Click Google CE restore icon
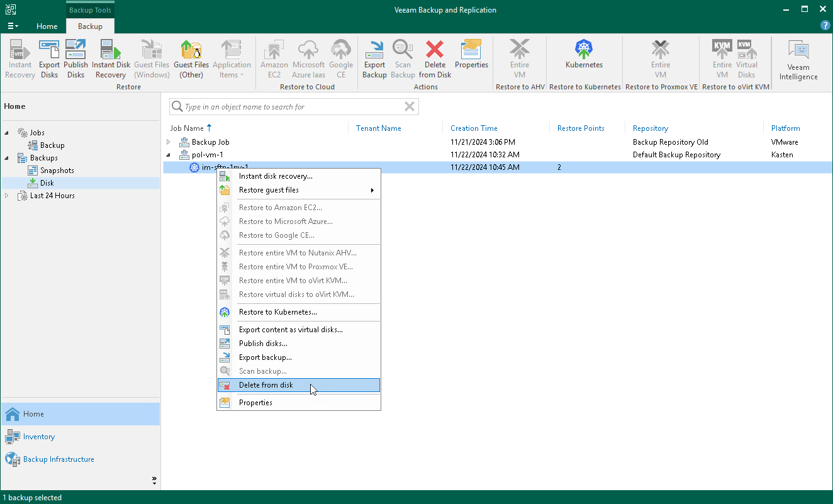Image resolution: width=833 pixels, height=504 pixels. [341, 59]
